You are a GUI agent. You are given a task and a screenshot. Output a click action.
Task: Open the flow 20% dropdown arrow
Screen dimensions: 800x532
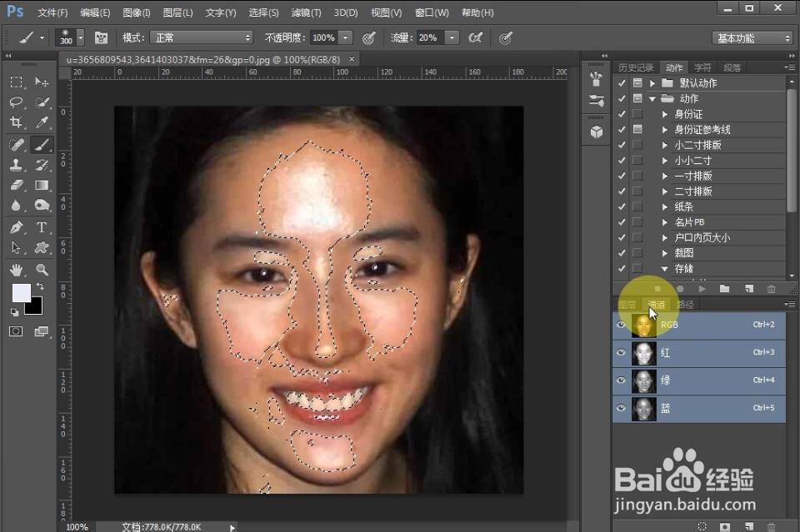[x=452, y=37]
